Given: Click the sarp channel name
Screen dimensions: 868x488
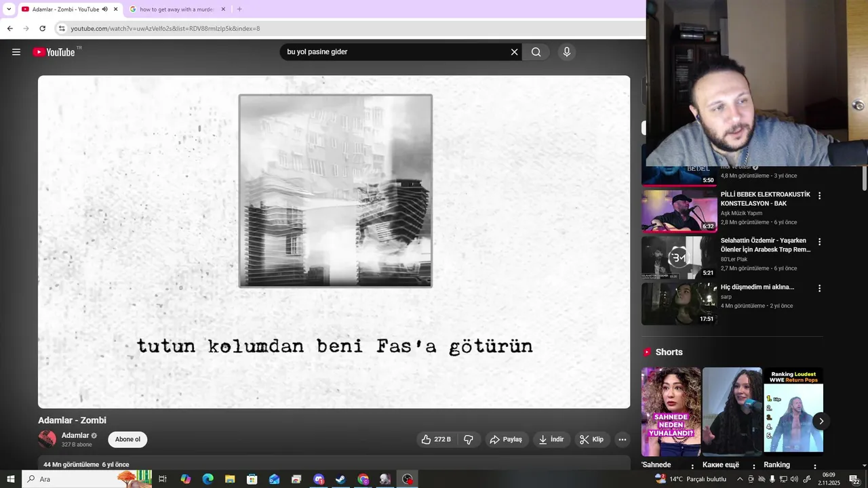Looking at the screenshot, I should coord(726,297).
